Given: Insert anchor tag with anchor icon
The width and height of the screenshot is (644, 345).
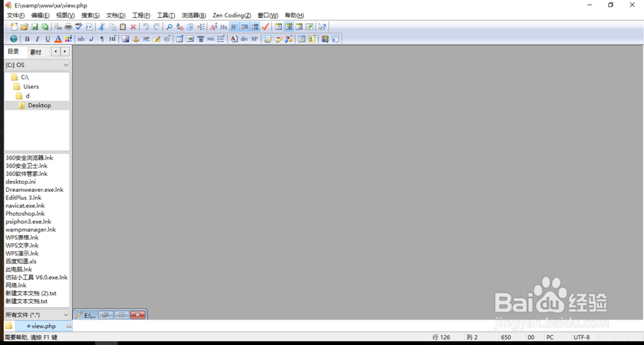Looking at the screenshot, I should click(x=135, y=39).
